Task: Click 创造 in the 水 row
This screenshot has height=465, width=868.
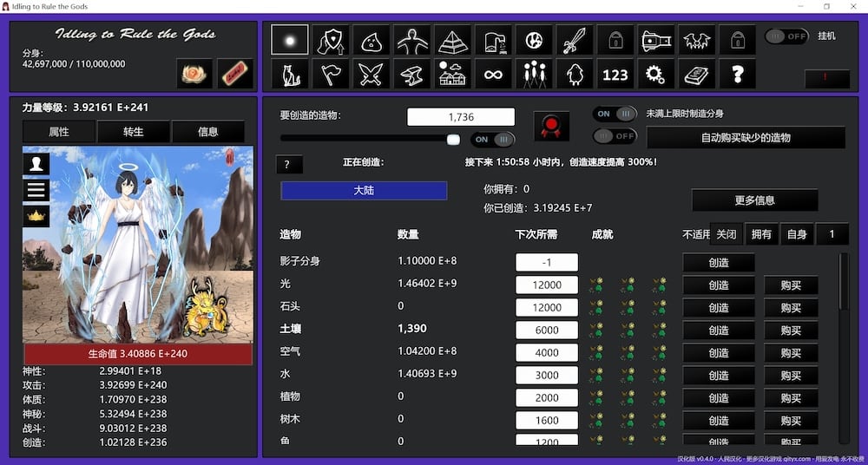Action: 719,376
